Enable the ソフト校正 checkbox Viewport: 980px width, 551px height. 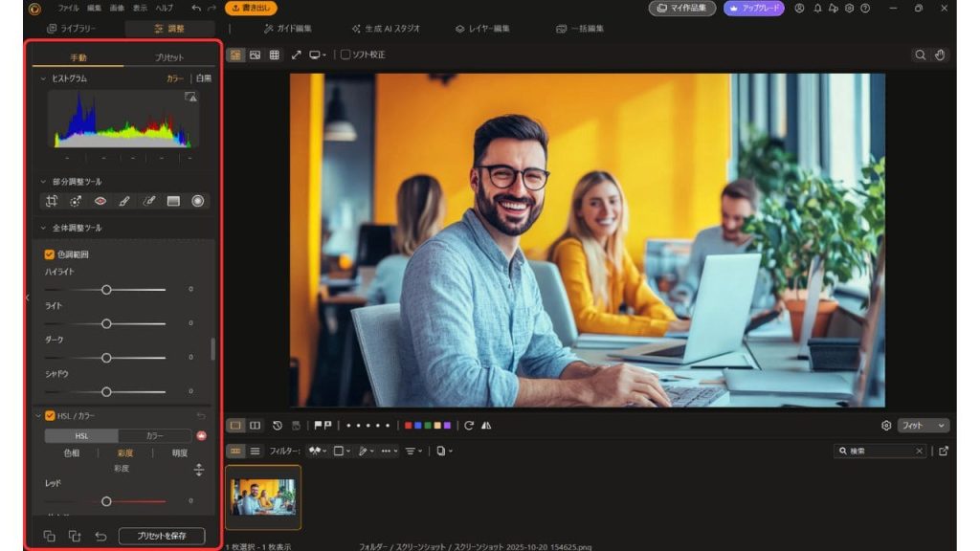(x=346, y=55)
